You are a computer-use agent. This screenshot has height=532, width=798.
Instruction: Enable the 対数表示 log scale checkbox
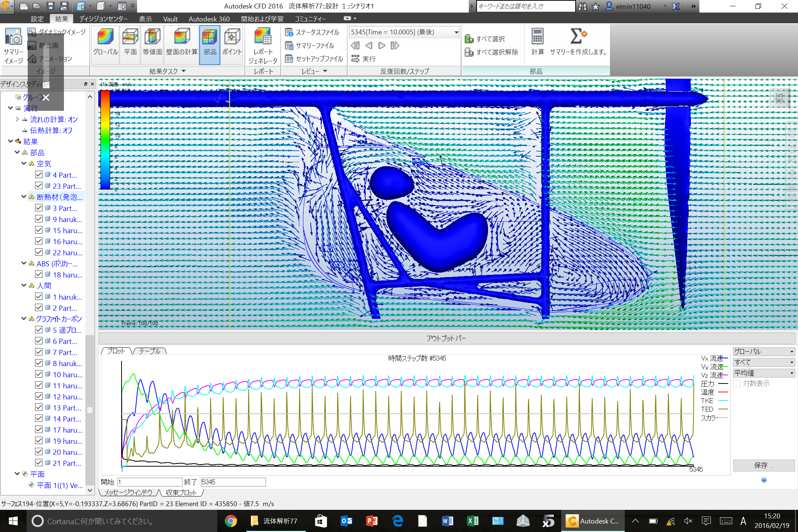(x=737, y=383)
